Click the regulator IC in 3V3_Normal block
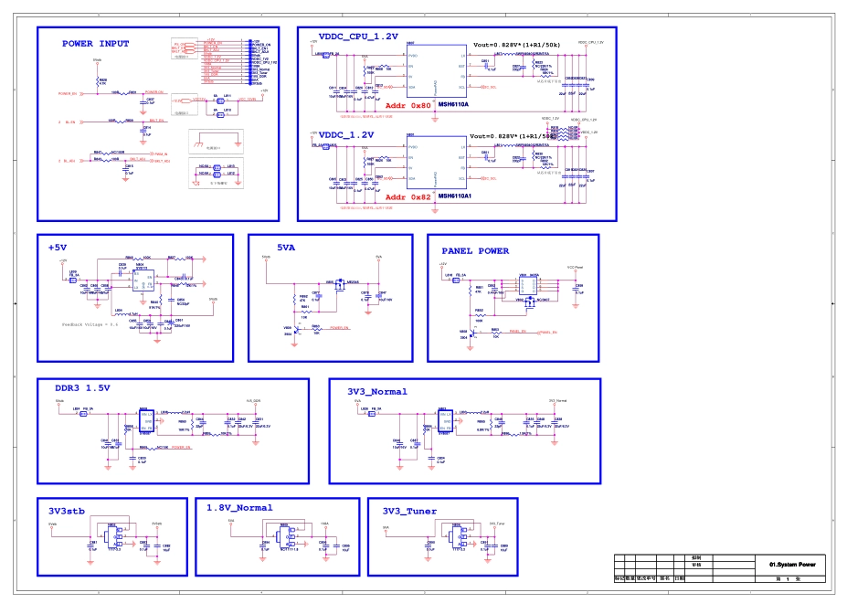 pyautogui.click(x=446, y=419)
